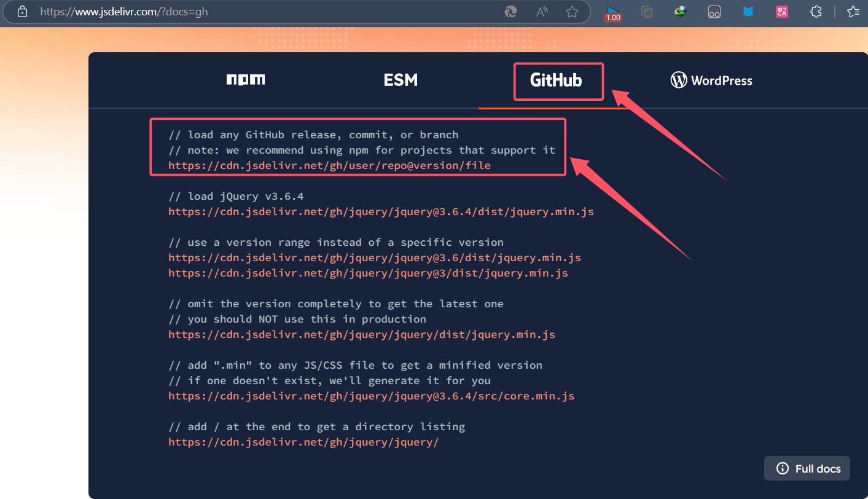Image resolution: width=868 pixels, height=499 pixels.
Task: Open the Favorites list icon
Action: (853, 12)
